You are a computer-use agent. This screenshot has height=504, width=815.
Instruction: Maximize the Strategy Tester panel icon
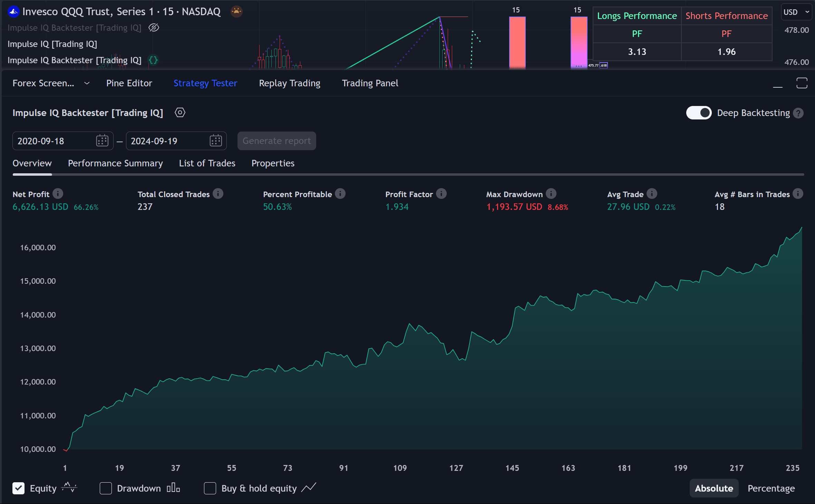coord(802,83)
